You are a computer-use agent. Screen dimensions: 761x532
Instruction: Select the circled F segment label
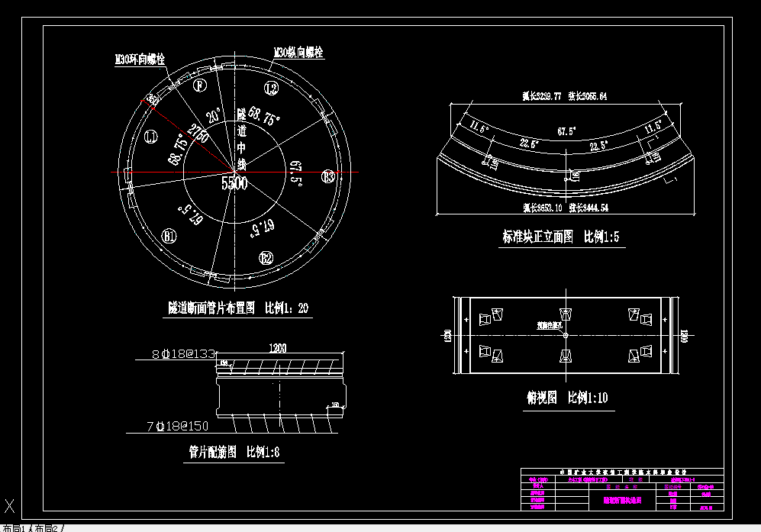click(x=200, y=85)
